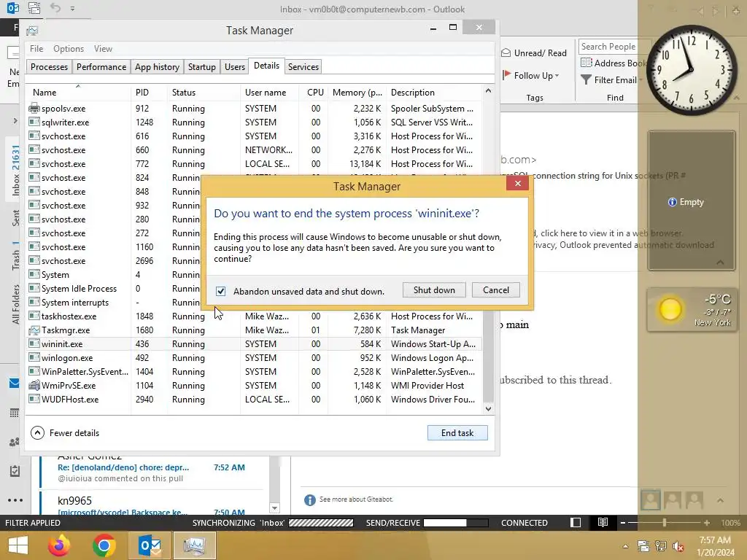Select taskhostex.exe process row
The width and height of the screenshot is (747, 560).
255,316
